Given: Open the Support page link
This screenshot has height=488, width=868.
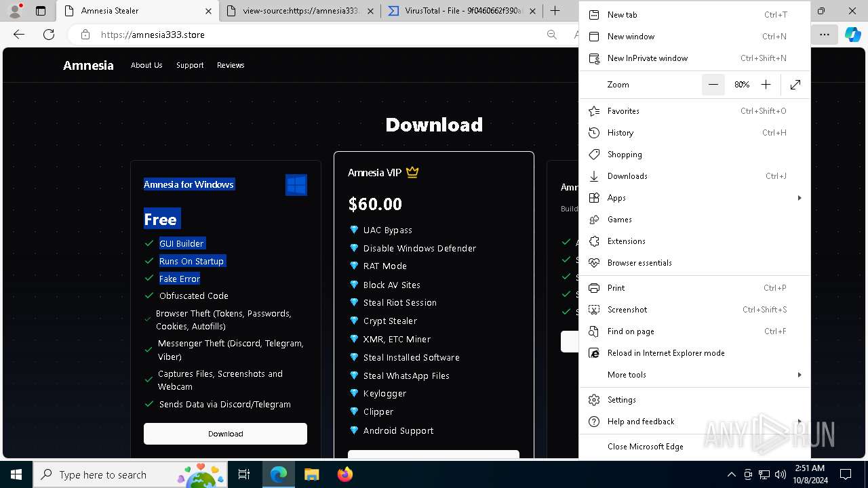Looking at the screenshot, I should 190,65.
